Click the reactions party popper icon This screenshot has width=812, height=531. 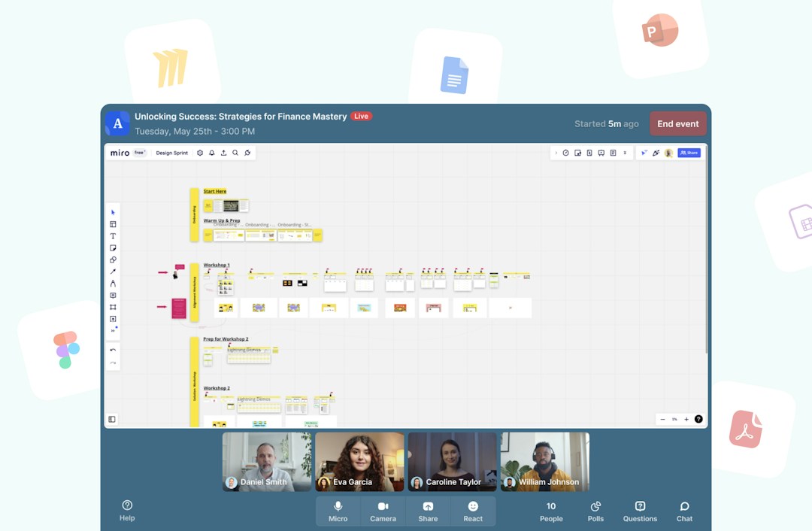(x=656, y=153)
